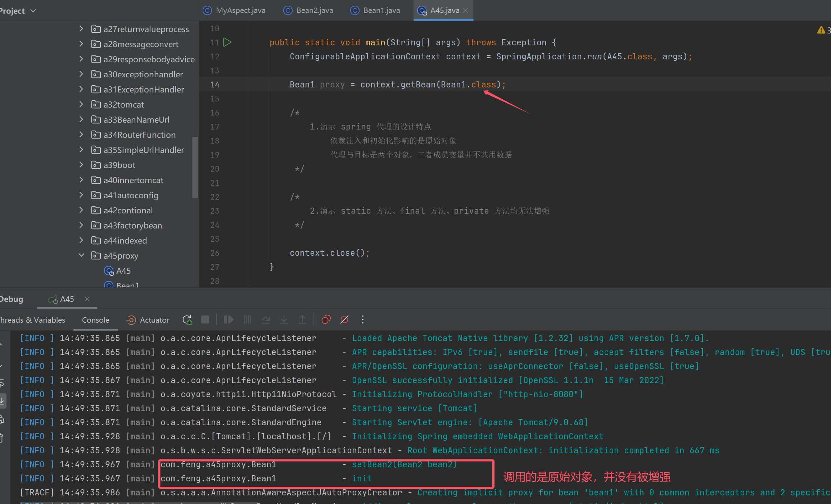
Task: Click the Actuator tab icon
Action: tap(131, 320)
